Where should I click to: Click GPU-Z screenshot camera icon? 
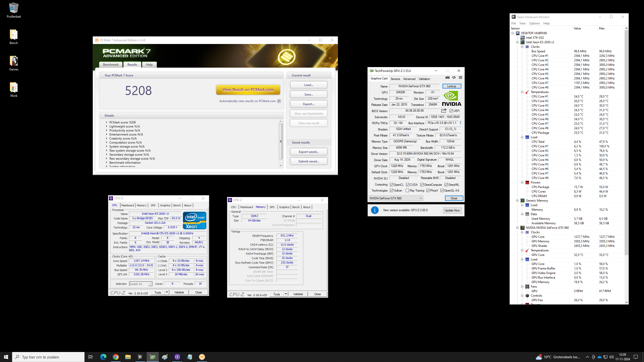tap(447, 77)
